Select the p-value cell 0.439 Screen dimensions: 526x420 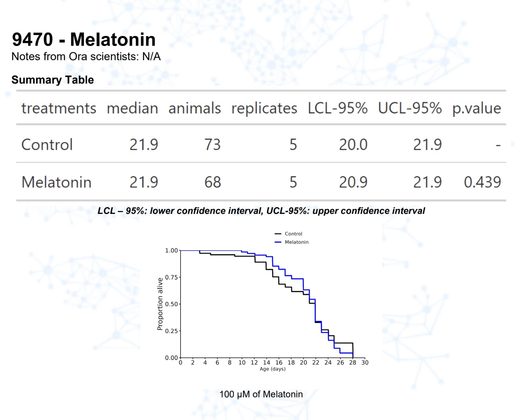point(482,182)
